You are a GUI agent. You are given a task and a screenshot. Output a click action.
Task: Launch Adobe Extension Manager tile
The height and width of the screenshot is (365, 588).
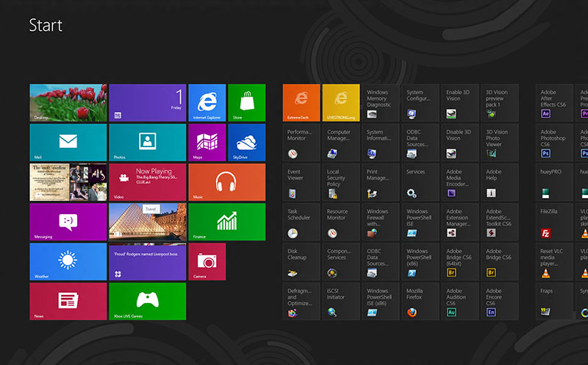click(460, 222)
